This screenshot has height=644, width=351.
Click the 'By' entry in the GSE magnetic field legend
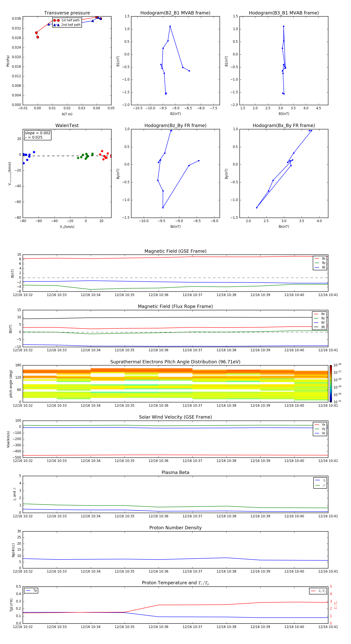[320, 263]
